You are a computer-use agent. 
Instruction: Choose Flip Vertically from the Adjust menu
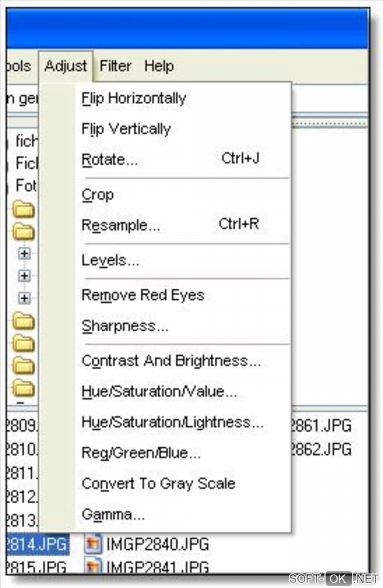click(x=126, y=129)
